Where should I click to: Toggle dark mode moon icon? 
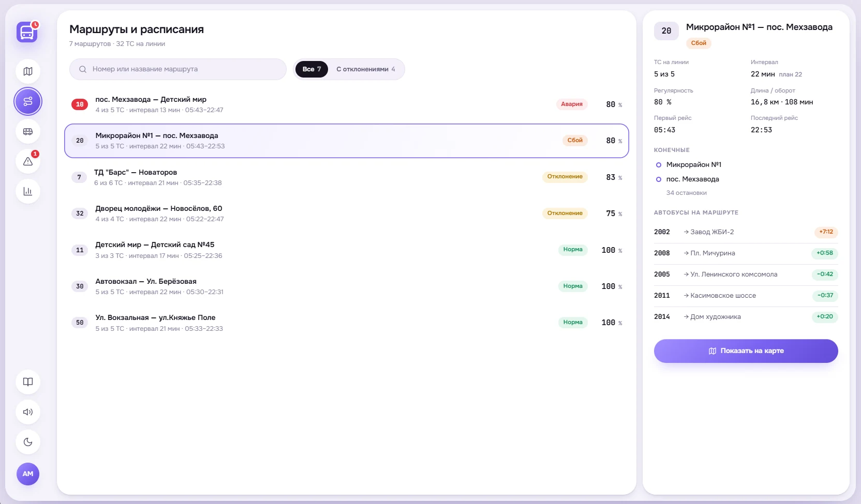coord(28,442)
